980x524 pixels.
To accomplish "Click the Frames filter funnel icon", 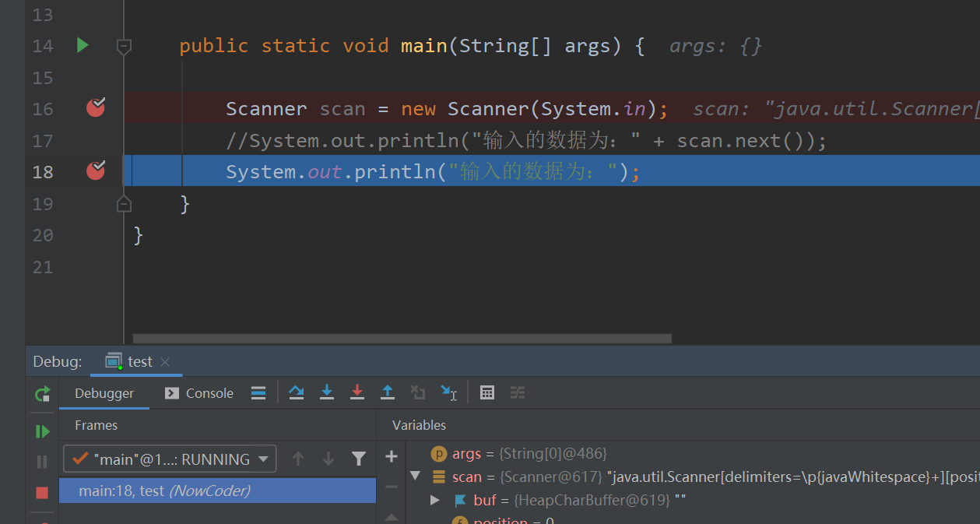I will pos(358,459).
